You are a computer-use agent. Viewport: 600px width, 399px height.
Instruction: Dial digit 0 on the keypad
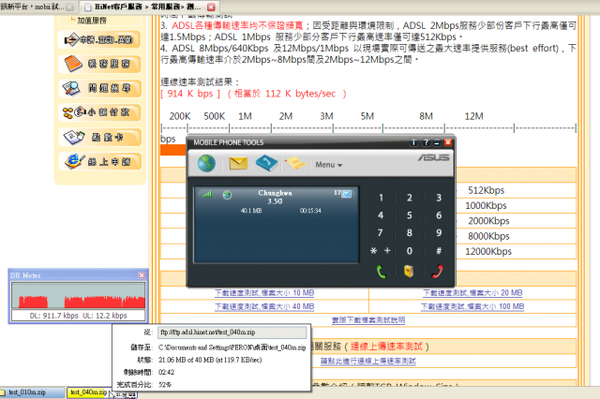[x=409, y=251]
